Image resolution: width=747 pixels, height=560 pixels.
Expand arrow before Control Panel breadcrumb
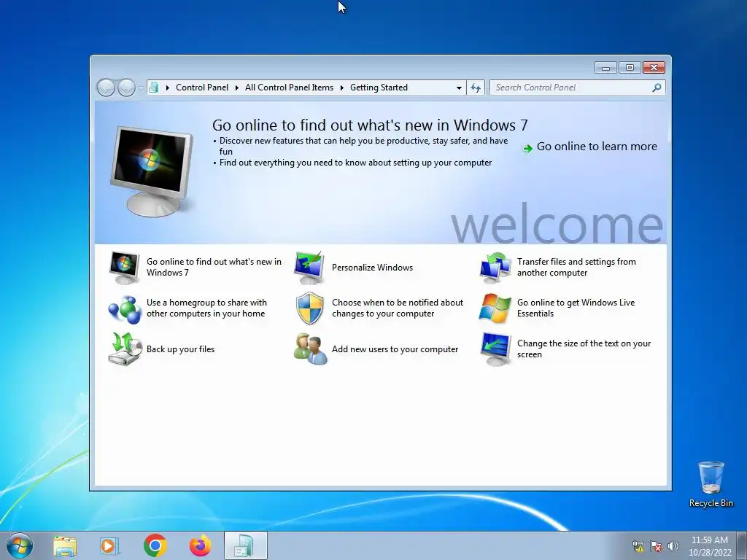pos(168,87)
